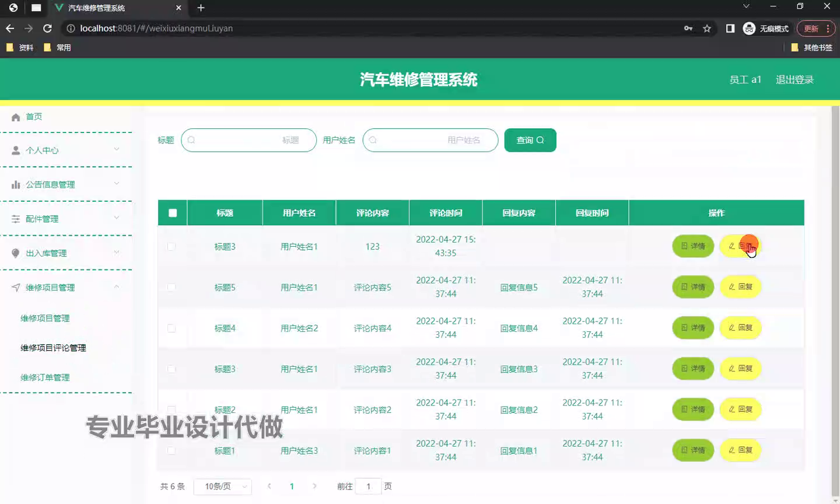Click 回复内容 column header
The width and height of the screenshot is (840, 504).
pyautogui.click(x=519, y=213)
